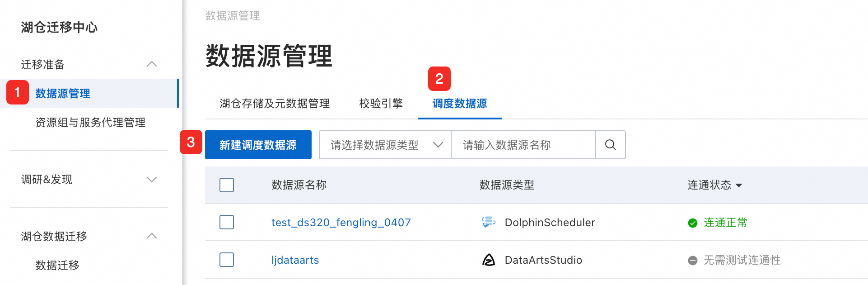Click the 数据源类型 column header
868x285 pixels.
tap(507, 185)
